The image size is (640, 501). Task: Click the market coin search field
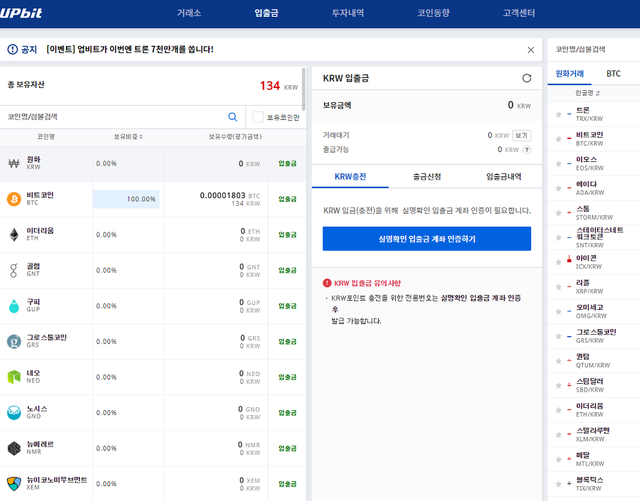(594, 49)
